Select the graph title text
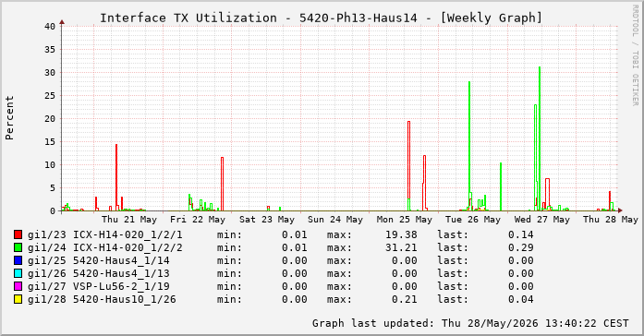This screenshot has height=336, width=644. point(322,18)
